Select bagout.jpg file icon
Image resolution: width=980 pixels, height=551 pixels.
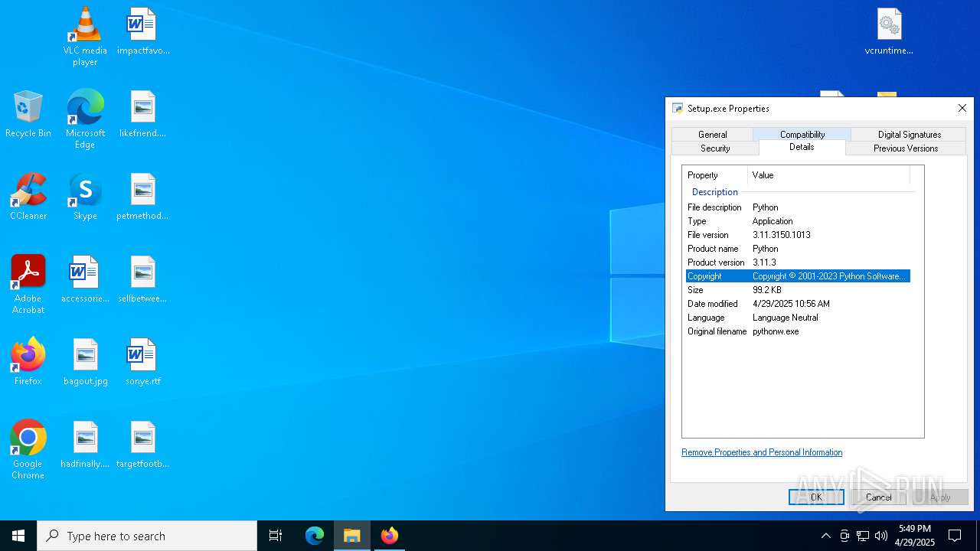[85, 361]
